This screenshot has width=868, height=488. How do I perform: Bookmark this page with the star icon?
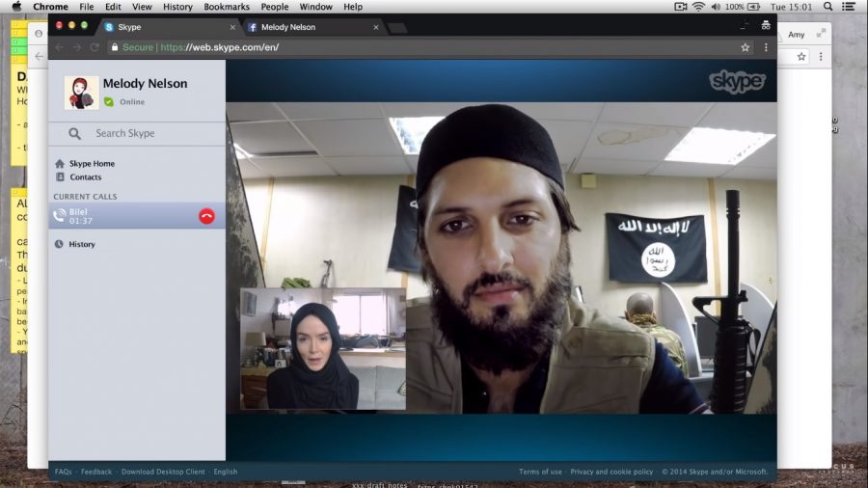(745, 47)
